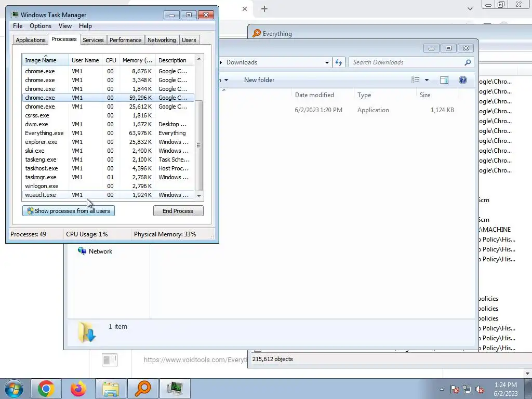
Task: Switch to Everything search taskbar icon
Action: [x=143, y=389]
